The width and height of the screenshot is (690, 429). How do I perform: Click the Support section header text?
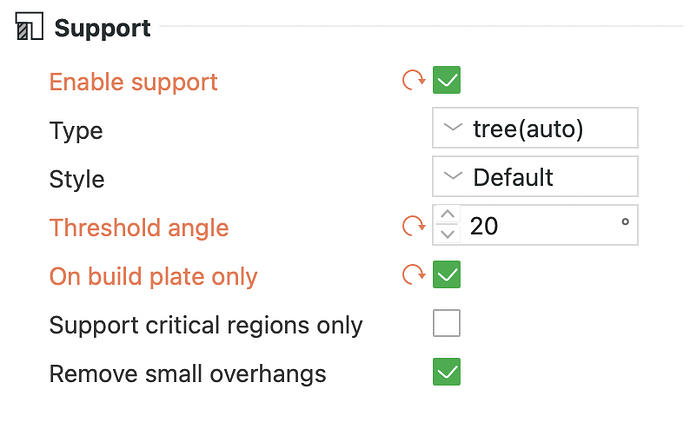(x=103, y=29)
